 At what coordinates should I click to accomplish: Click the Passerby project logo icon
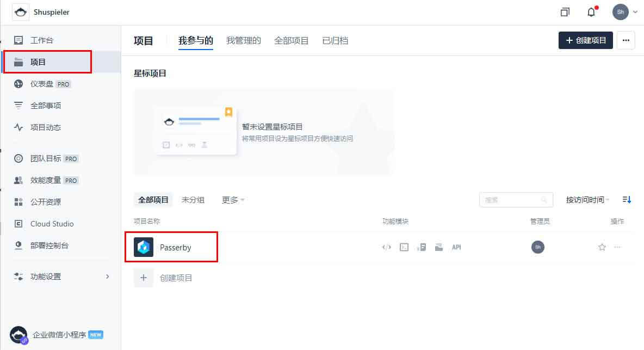click(x=144, y=247)
